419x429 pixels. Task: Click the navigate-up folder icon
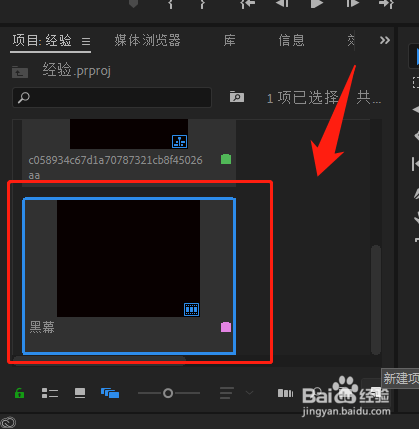click(20, 72)
